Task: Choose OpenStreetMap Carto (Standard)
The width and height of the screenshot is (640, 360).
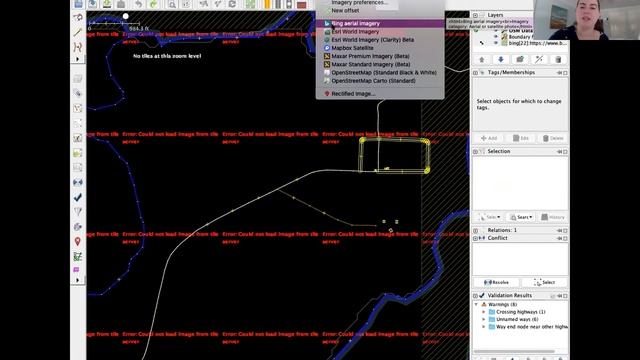Action: [x=380, y=81]
